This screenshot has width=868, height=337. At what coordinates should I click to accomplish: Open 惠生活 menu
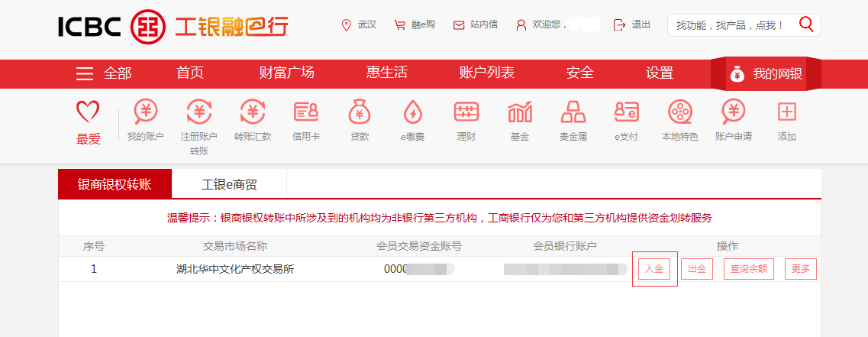(386, 73)
